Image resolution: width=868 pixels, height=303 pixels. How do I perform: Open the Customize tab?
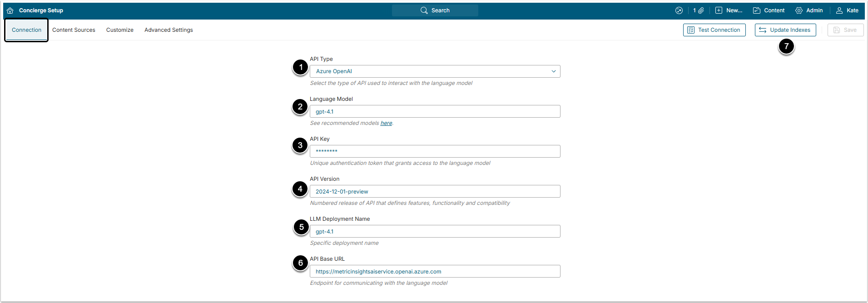pyautogui.click(x=120, y=30)
